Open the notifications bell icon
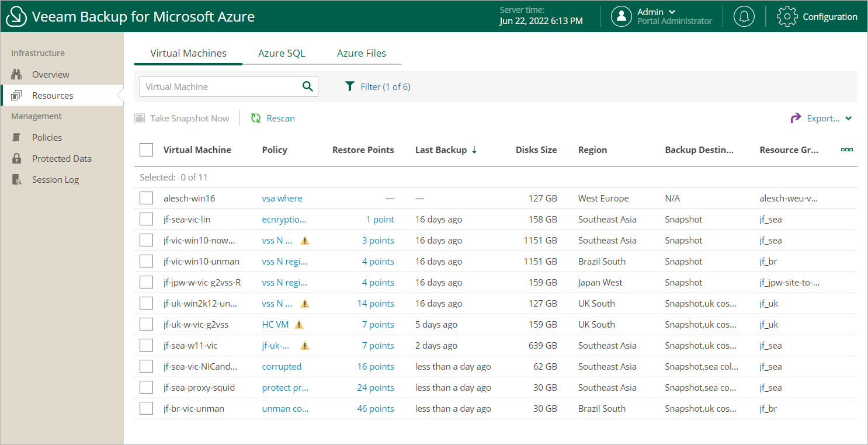The image size is (868, 445). pyautogui.click(x=744, y=16)
